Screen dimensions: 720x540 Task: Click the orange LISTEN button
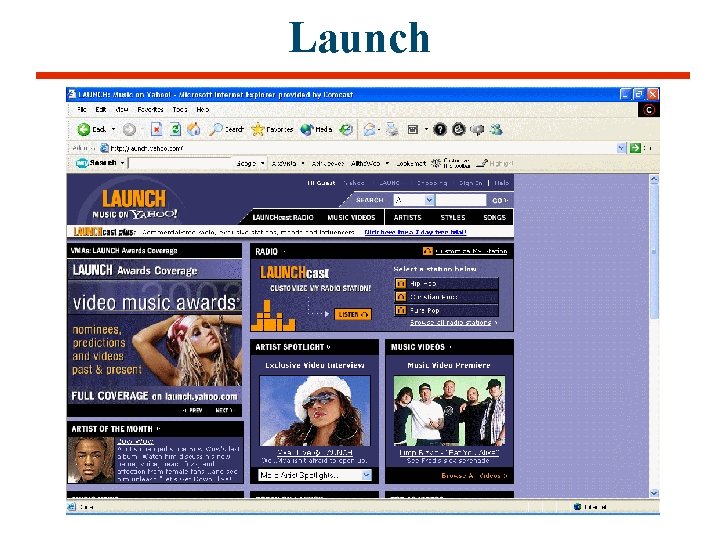click(x=353, y=314)
